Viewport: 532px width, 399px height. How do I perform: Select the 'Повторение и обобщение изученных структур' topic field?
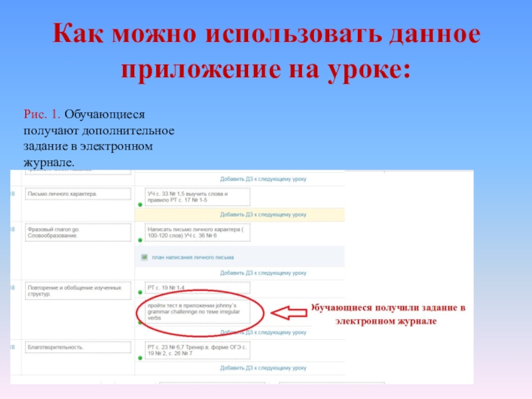point(78,291)
